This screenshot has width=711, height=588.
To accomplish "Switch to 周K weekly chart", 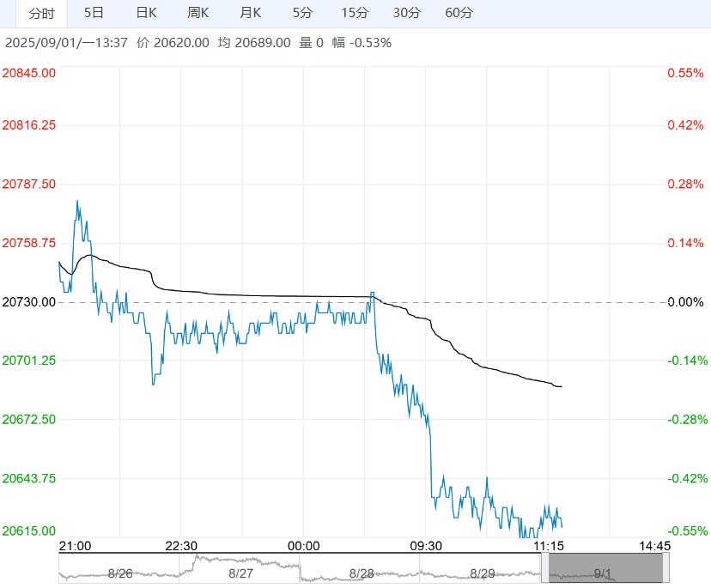I will (x=198, y=13).
